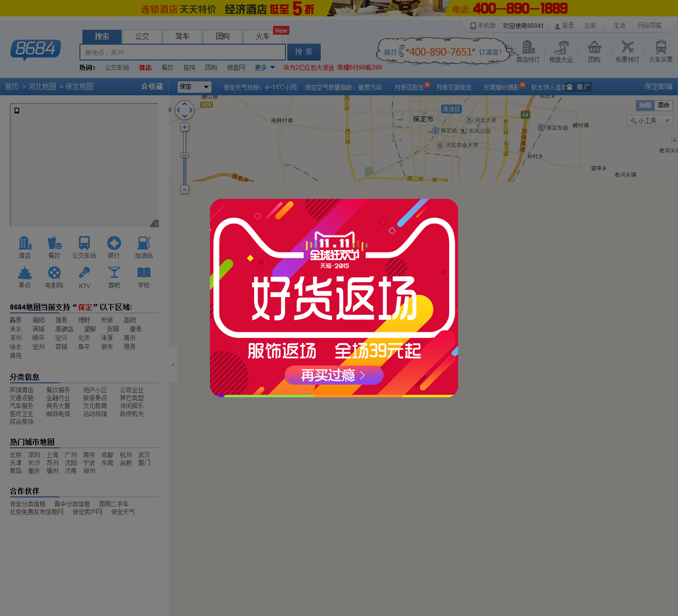
Task: Expand the 更多 hot words dropdown
Action: point(265,67)
